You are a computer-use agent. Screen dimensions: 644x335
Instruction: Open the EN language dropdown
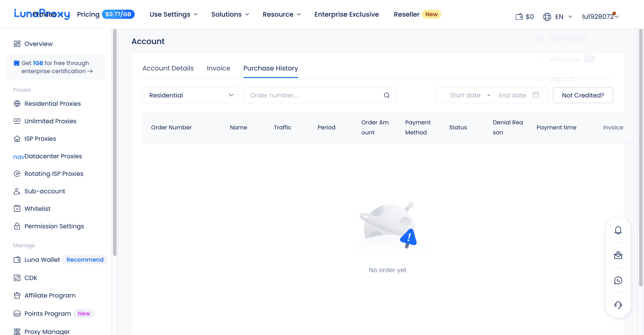point(558,16)
